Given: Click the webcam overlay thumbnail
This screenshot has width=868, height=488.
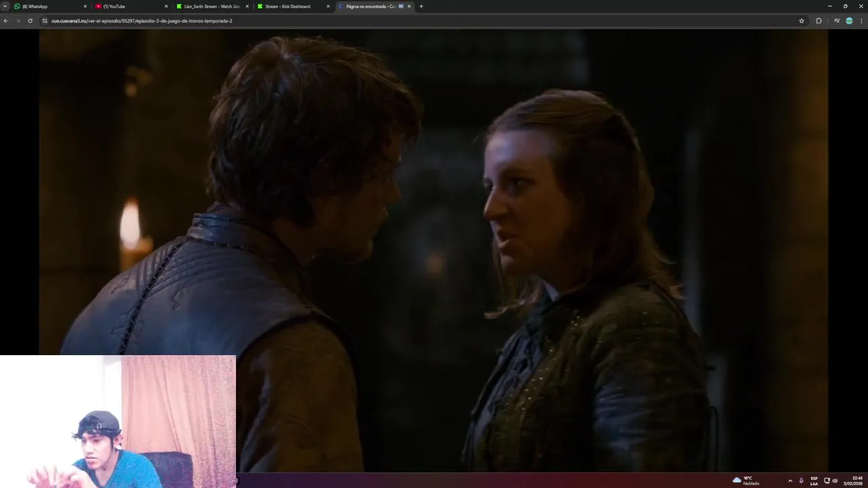Looking at the screenshot, I should click(x=118, y=421).
